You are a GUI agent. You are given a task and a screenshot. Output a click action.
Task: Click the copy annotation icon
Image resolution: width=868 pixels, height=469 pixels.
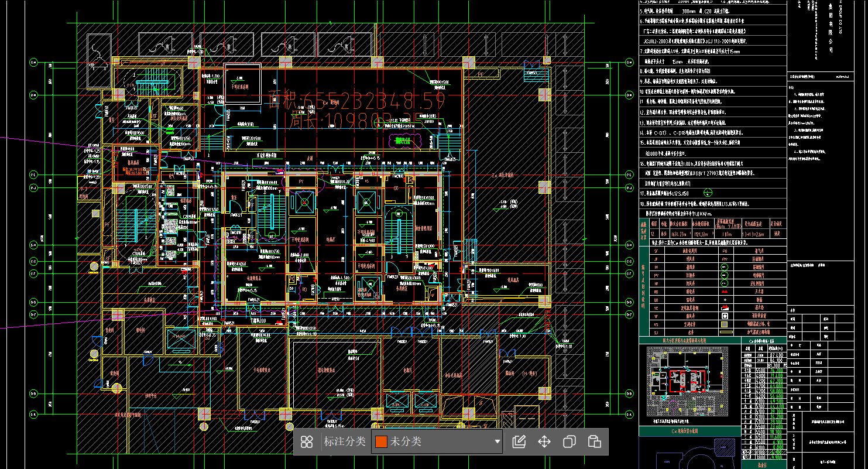click(569, 441)
